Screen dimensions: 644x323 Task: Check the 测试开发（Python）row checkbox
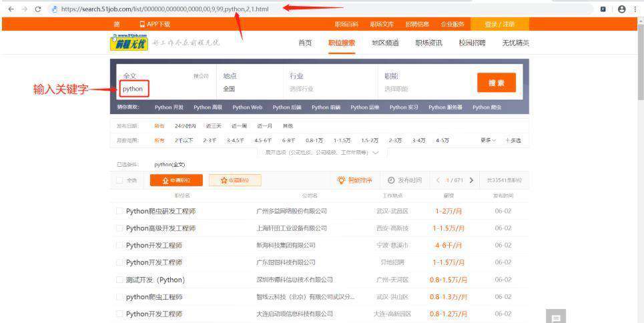tap(119, 280)
